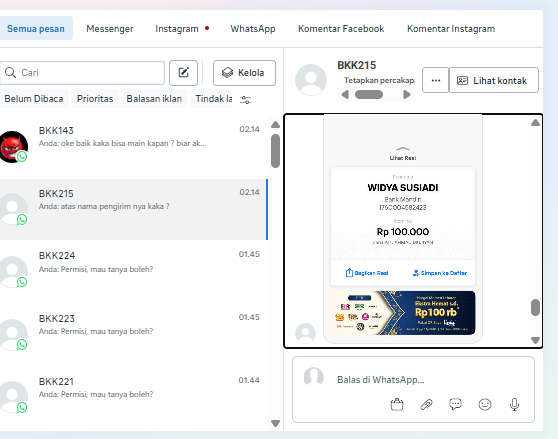Click Simpan ke Daftar person icon

415,273
